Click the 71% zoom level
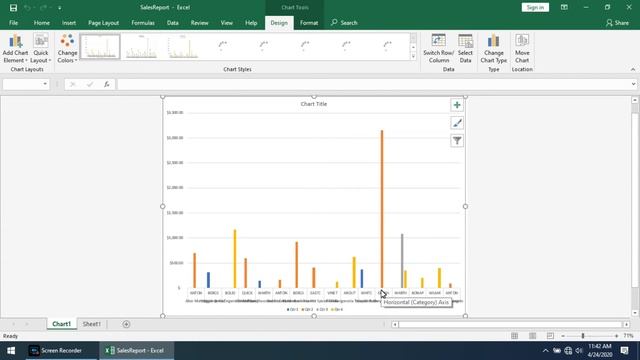The height and width of the screenshot is (360, 640). (628, 336)
